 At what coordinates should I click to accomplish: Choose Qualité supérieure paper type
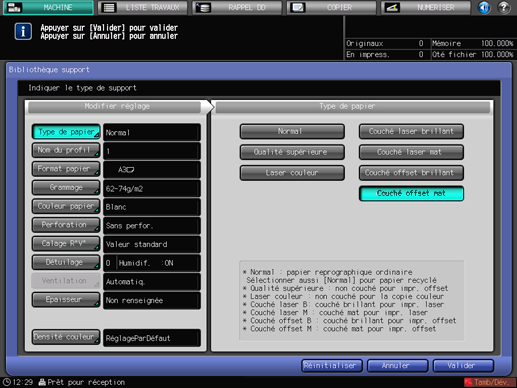[292, 152]
